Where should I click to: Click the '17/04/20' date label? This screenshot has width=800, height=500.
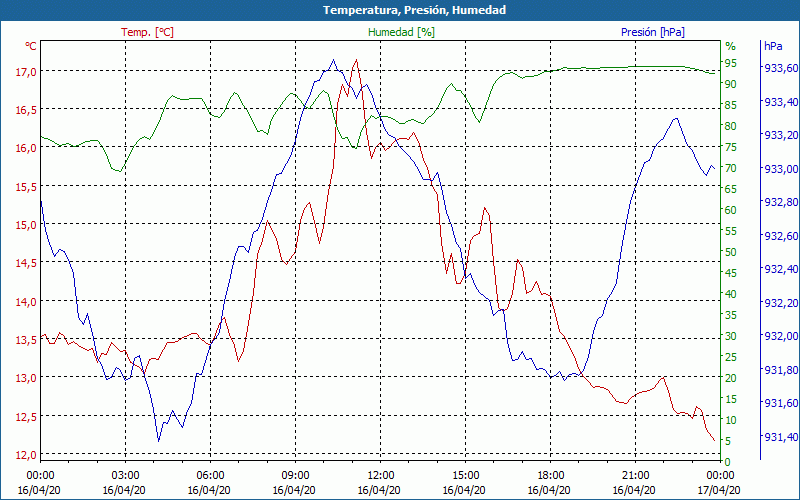click(719, 490)
